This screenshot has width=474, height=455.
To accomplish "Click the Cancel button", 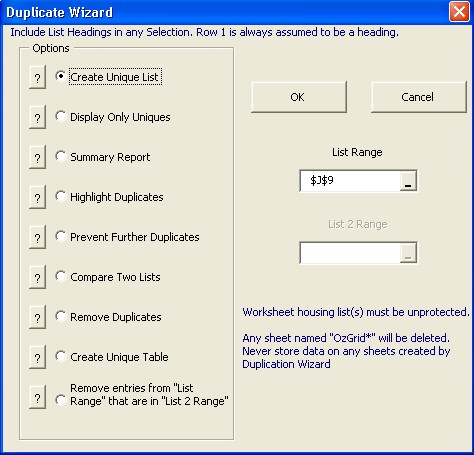I will [419, 97].
